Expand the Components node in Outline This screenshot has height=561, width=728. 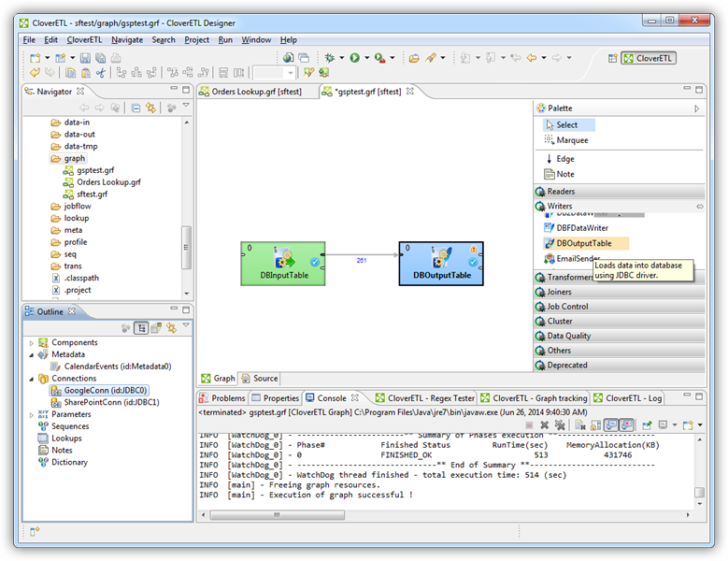32,342
